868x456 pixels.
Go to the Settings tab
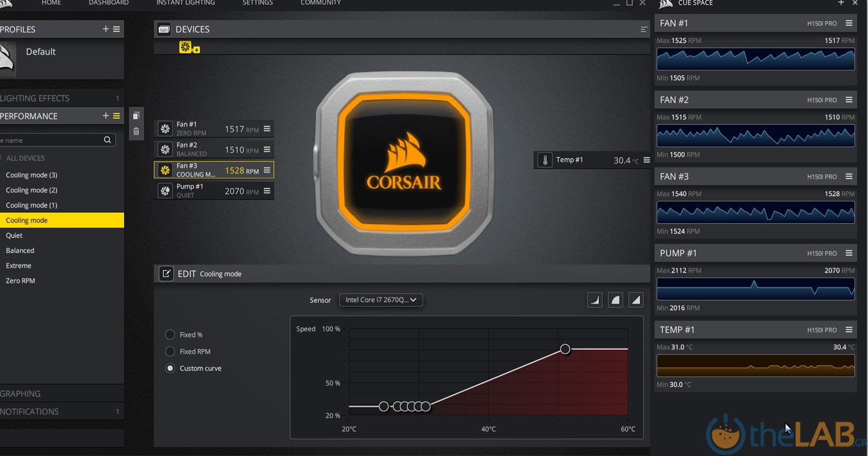click(257, 3)
